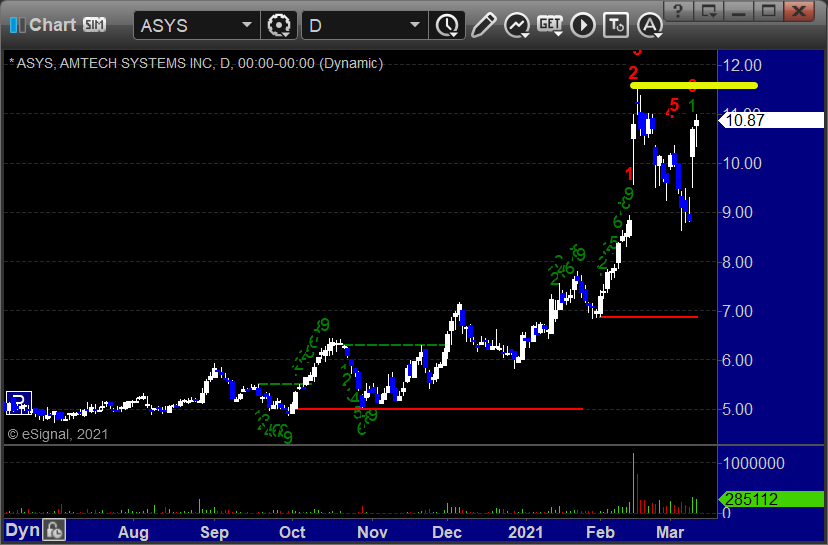Screen dimensions: 828x545
Task: Click the P icon at chart left
Action: (18, 403)
